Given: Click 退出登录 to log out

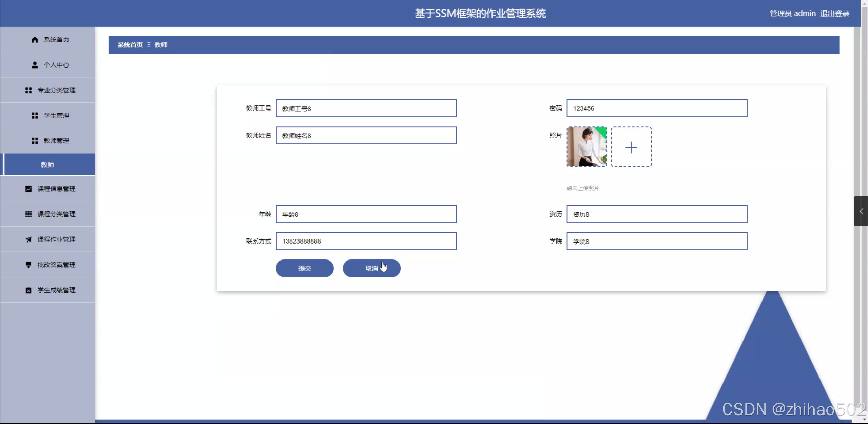Looking at the screenshot, I should 835,14.
